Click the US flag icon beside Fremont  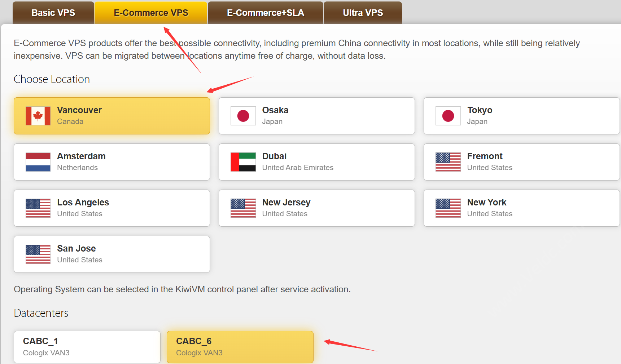tap(448, 162)
